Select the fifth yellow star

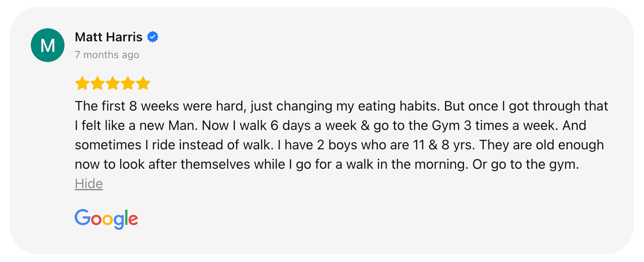(143, 84)
